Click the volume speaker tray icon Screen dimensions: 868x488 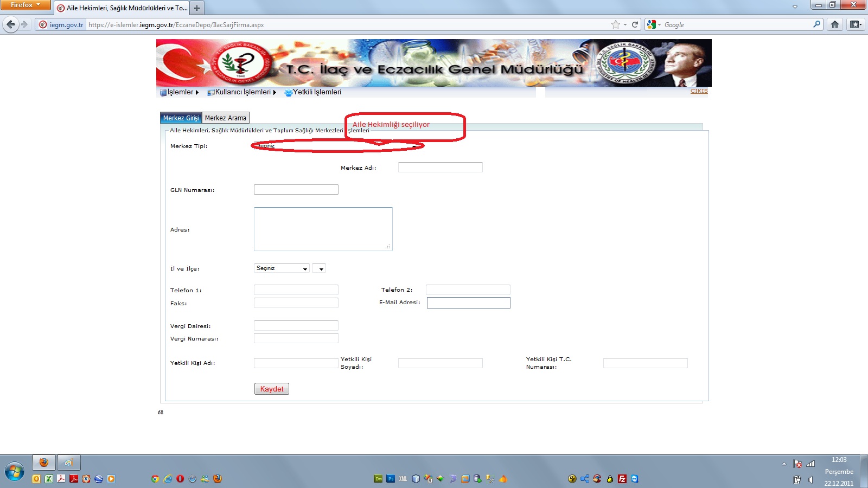click(810, 479)
